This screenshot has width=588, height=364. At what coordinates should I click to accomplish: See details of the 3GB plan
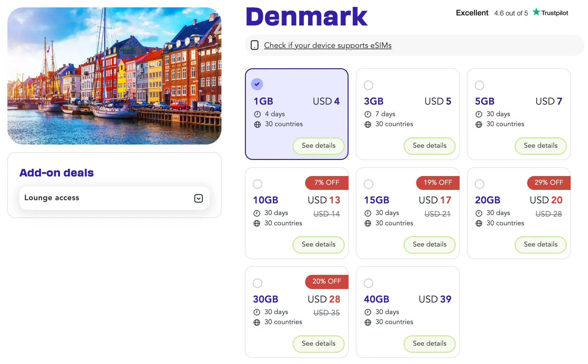[429, 146]
